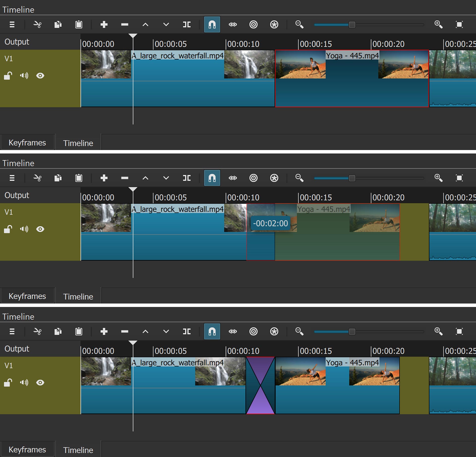Screen dimensions: 476x457
Task: Toggle snapping with the magnet icon
Action: click(212, 24)
